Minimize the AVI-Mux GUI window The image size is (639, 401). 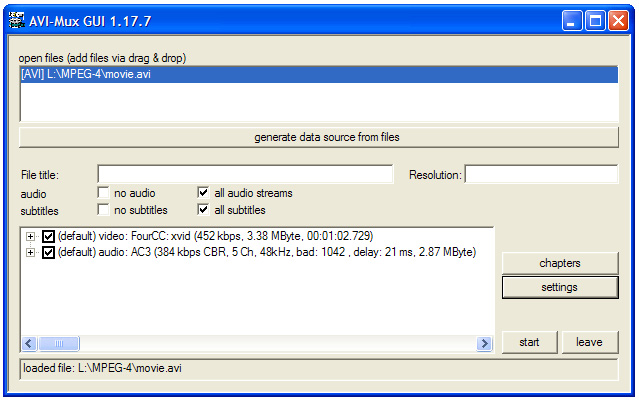click(571, 20)
